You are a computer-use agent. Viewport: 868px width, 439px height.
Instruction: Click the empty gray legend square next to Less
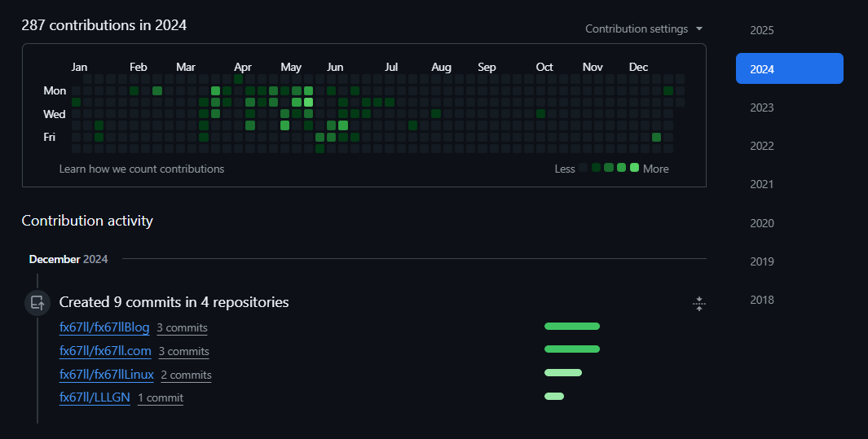(x=583, y=168)
